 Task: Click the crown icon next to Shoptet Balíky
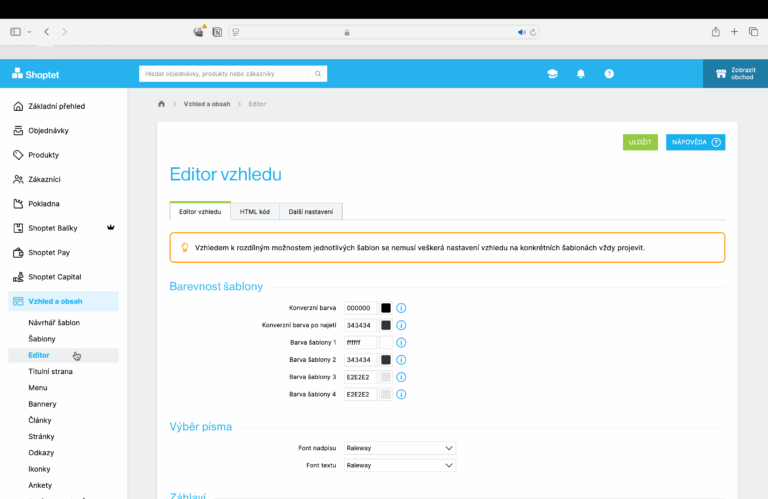tap(111, 227)
